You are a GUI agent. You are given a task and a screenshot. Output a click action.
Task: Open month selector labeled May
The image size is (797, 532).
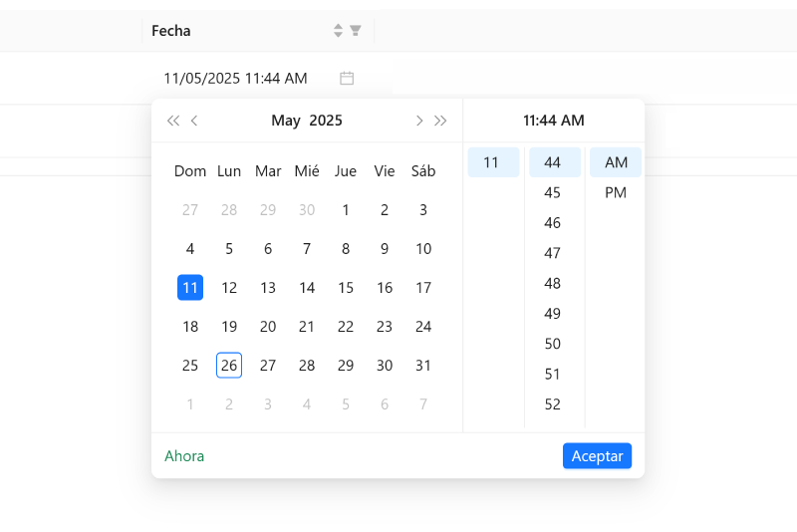[286, 121]
